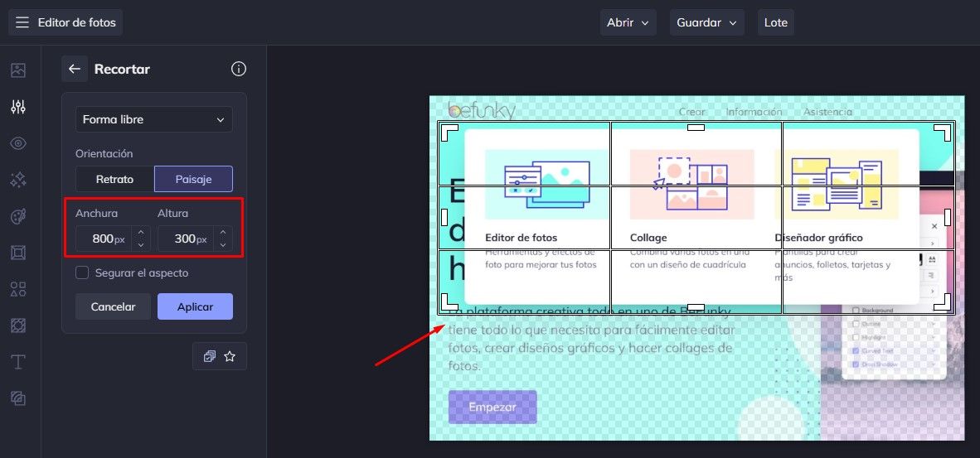The image size is (980, 458).
Task: Open the Frames tool icon
Action: 18,253
